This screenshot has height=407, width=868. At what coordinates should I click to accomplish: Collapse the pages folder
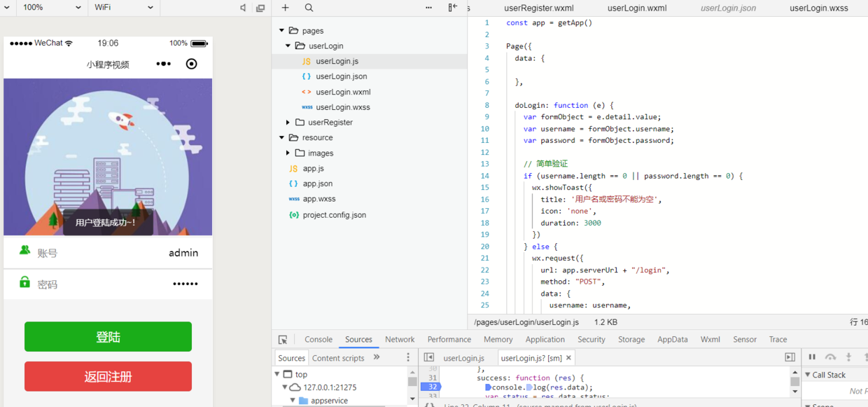click(281, 31)
